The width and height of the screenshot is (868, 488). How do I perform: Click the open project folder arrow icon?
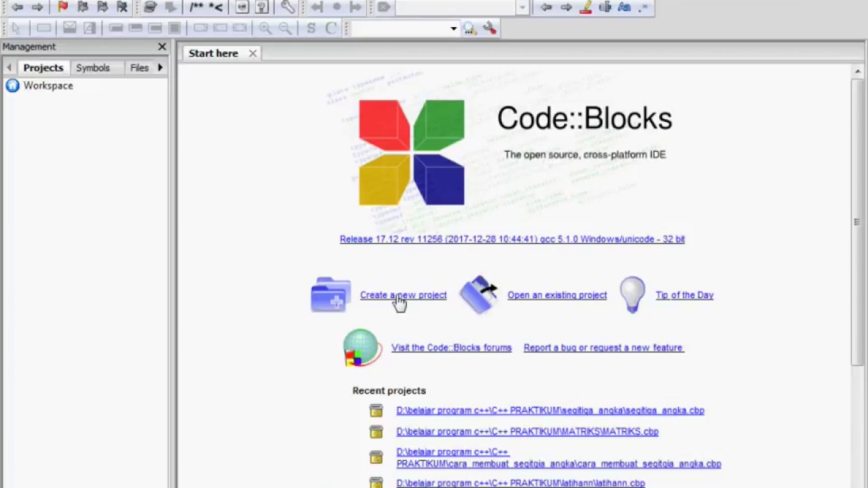coord(479,295)
